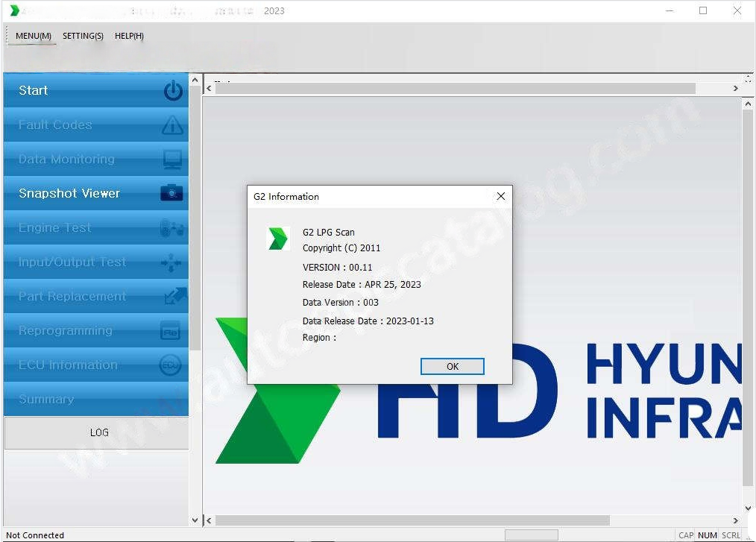Open the HELP(H) menu
756x542 pixels.
129,36
